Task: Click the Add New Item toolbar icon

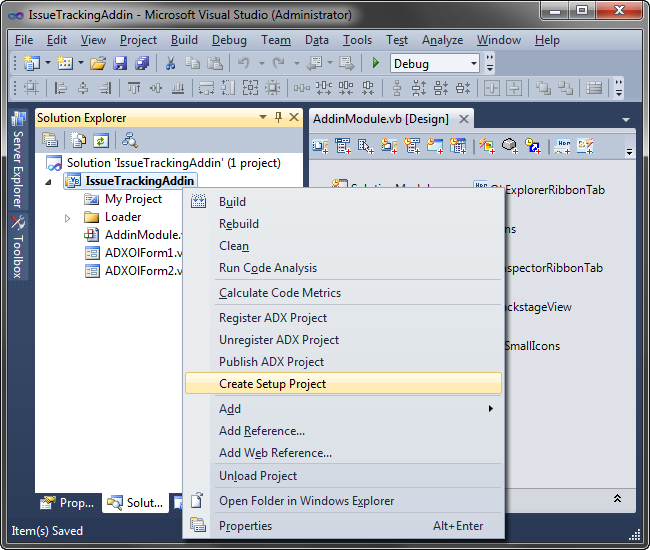Action: click(x=65, y=63)
